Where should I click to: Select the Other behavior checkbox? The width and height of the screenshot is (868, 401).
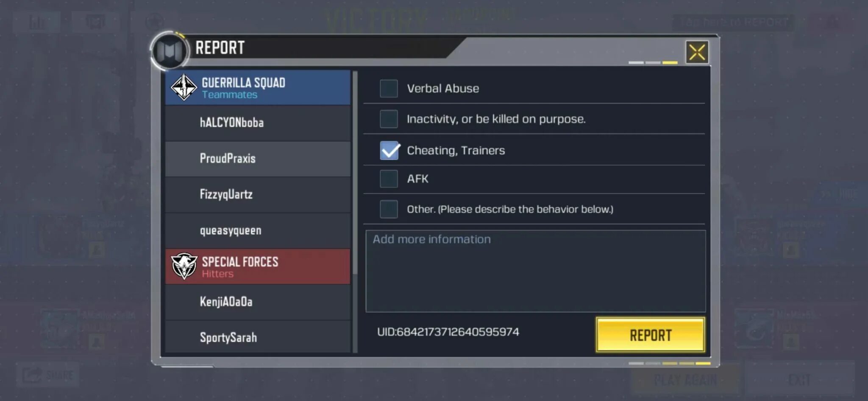pyautogui.click(x=389, y=209)
